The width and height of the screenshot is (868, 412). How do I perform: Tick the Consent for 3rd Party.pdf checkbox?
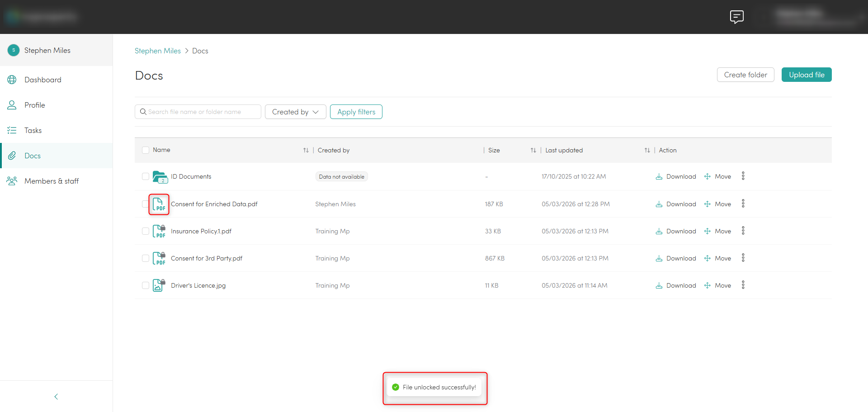[146, 258]
